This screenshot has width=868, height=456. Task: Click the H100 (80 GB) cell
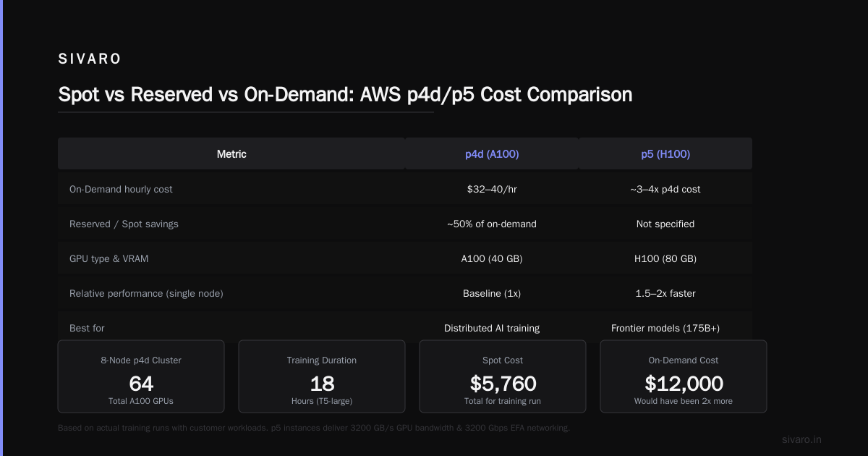(665, 258)
